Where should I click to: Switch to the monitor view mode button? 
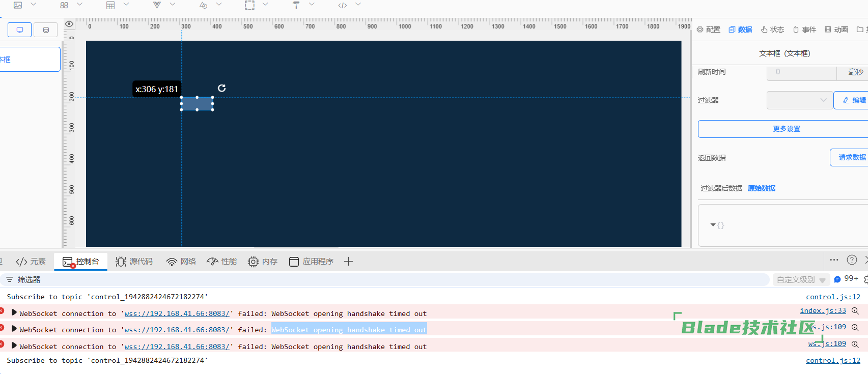20,30
